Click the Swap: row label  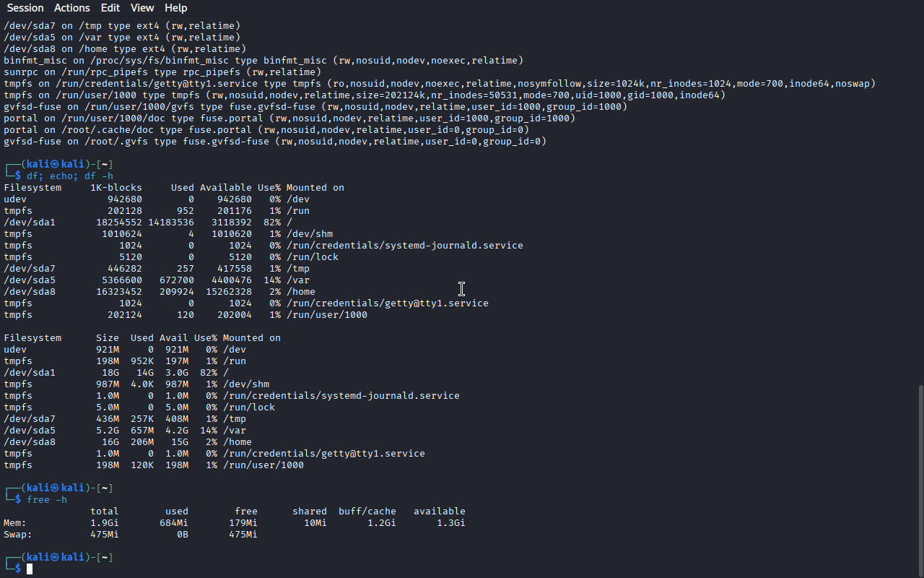coord(18,534)
